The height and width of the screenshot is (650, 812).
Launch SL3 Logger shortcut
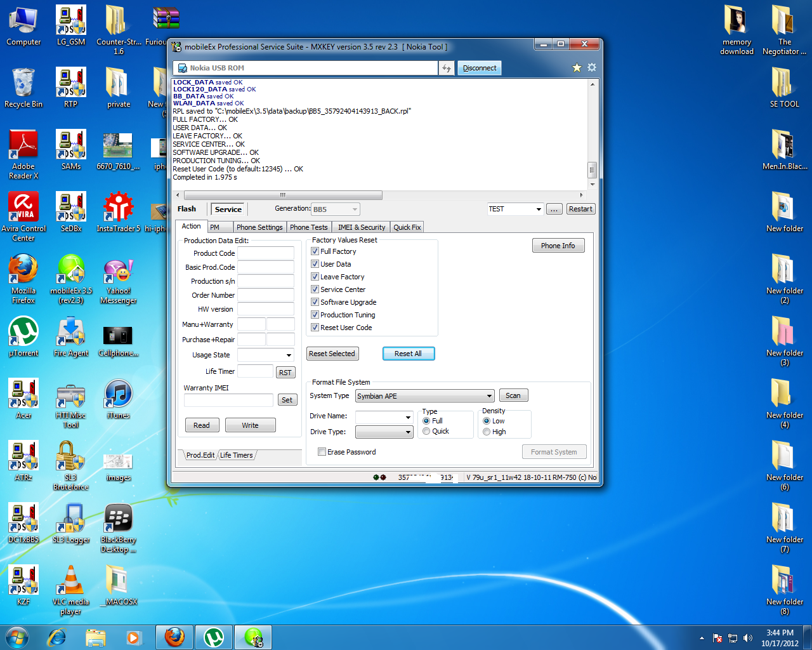click(x=71, y=524)
